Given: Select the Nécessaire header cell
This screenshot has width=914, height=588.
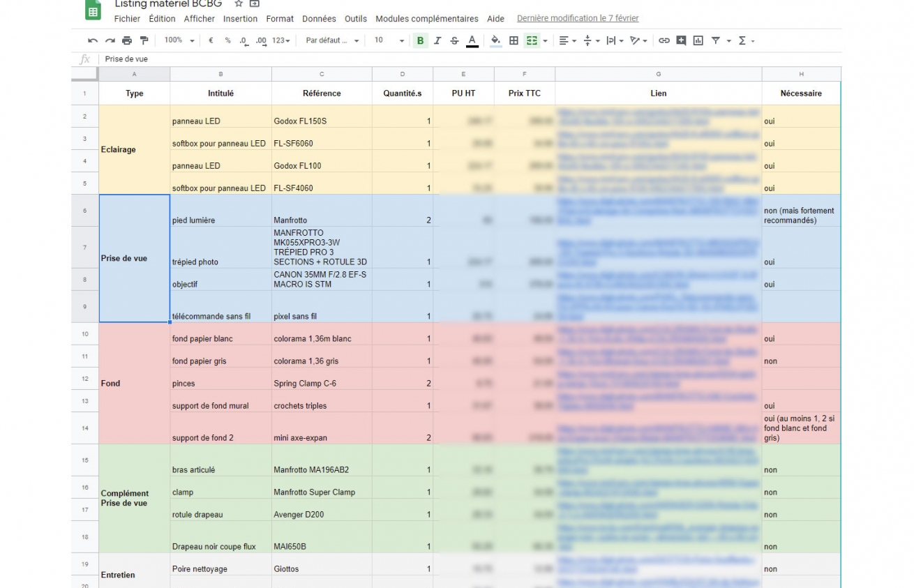Looking at the screenshot, I should [801, 93].
